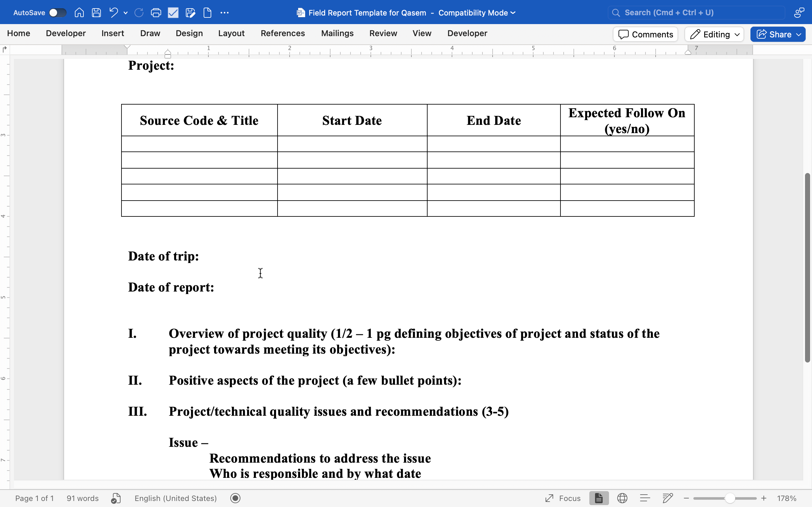
Task: Click the New blank document icon
Action: click(207, 13)
